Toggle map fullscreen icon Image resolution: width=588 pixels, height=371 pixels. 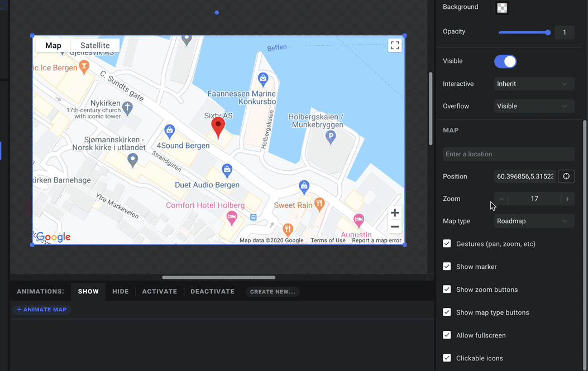click(394, 45)
